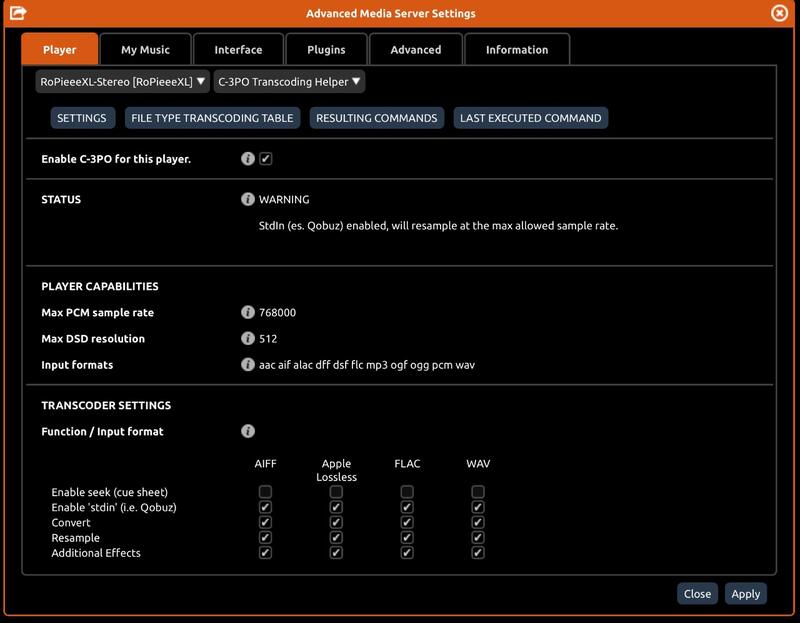This screenshot has height=623, width=800.
Task: Show the Last Executed Command
Action: coord(530,118)
